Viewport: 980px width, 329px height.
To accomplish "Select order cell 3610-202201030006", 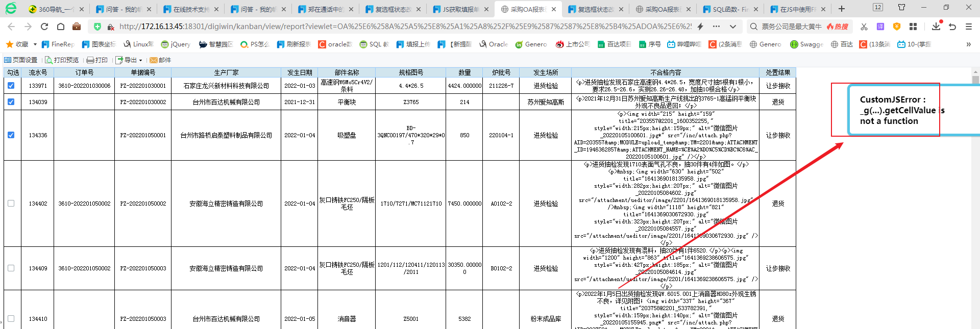I will (x=84, y=86).
